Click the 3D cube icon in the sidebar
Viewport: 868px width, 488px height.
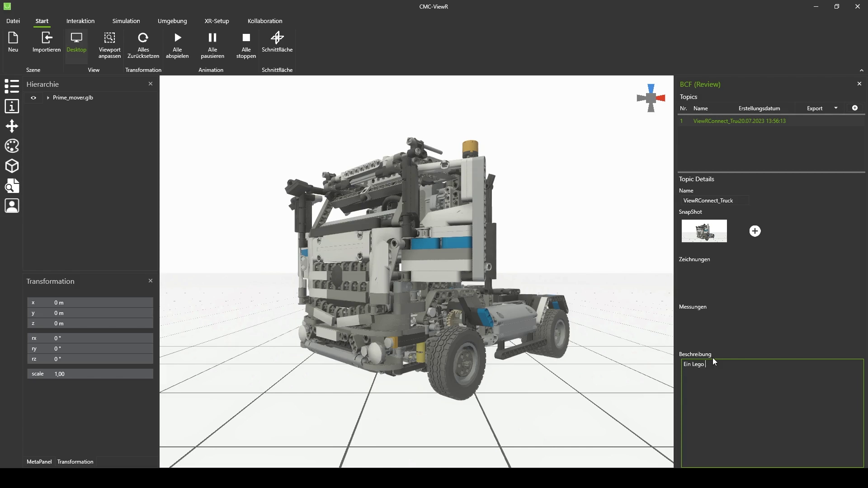tap(12, 166)
